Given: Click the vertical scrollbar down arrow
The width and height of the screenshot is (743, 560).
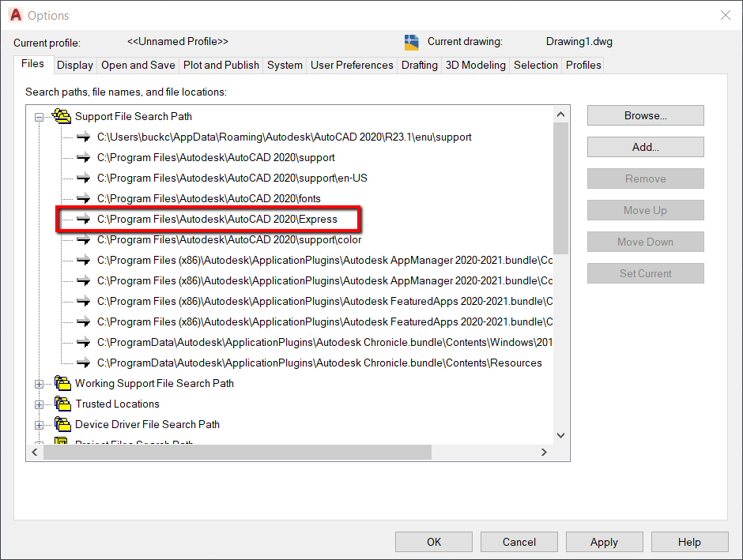Looking at the screenshot, I should (561, 435).
